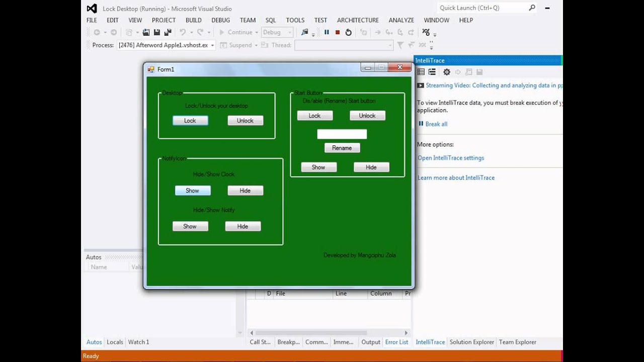Click the Step Into icon
This screenshot has height=362, width=644.
[389, 32]
